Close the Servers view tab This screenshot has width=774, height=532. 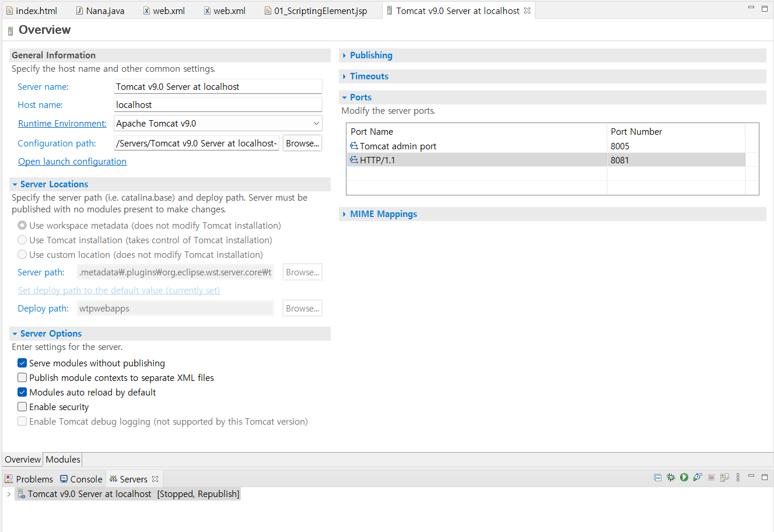155,479
